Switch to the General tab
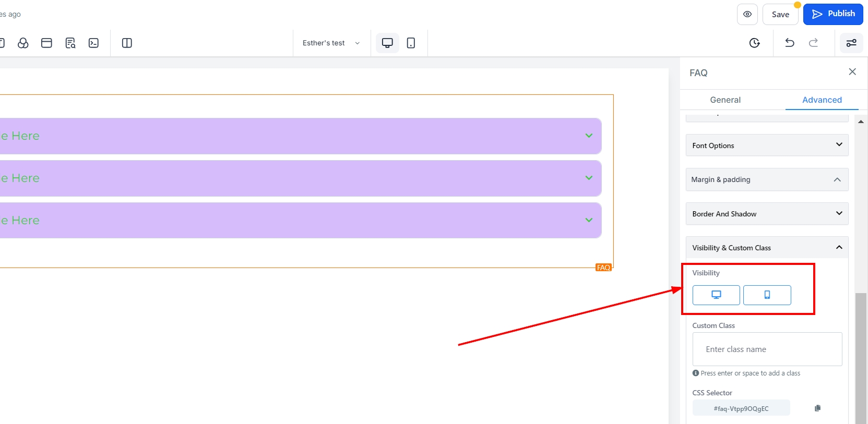Screen dimensions: 868x424 (725, 100)
